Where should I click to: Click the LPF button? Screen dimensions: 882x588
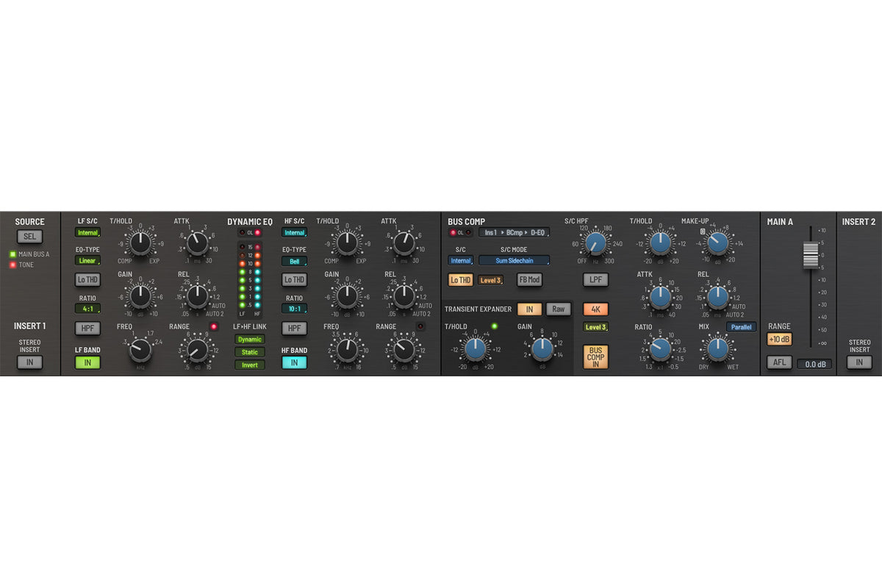coord(596,279)
